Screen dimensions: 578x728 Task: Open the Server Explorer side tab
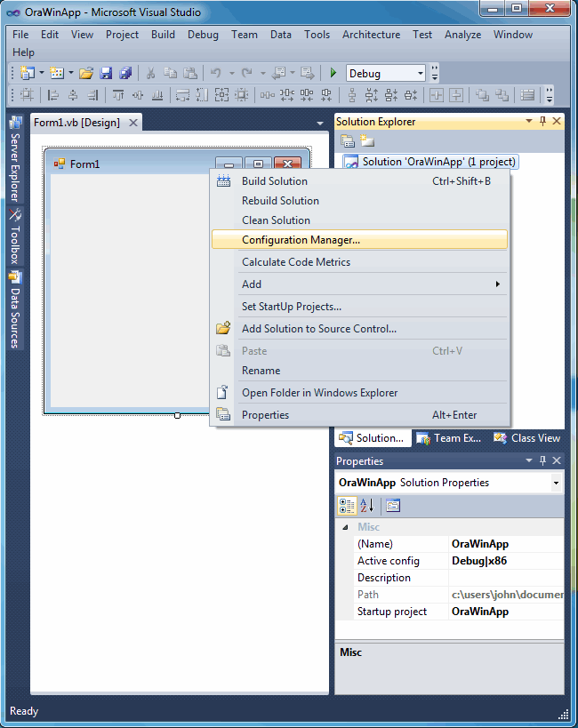(15, 159)
